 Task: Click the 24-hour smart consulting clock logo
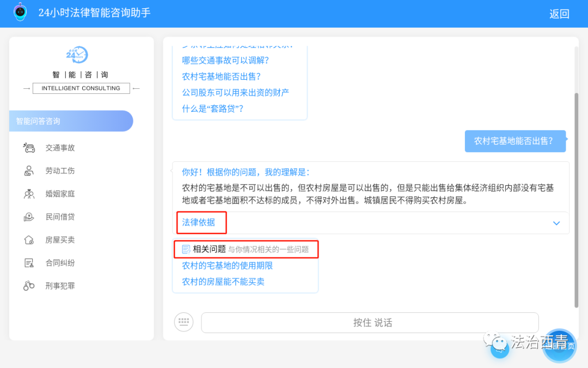pos(77,55)
